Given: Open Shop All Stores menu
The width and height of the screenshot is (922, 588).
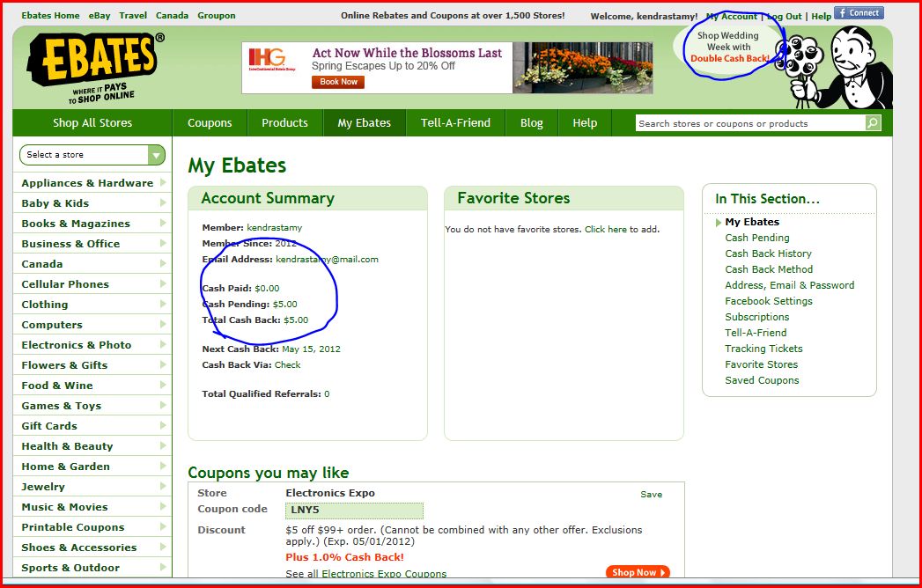Looking at the screenshot, I should point(92,123).
